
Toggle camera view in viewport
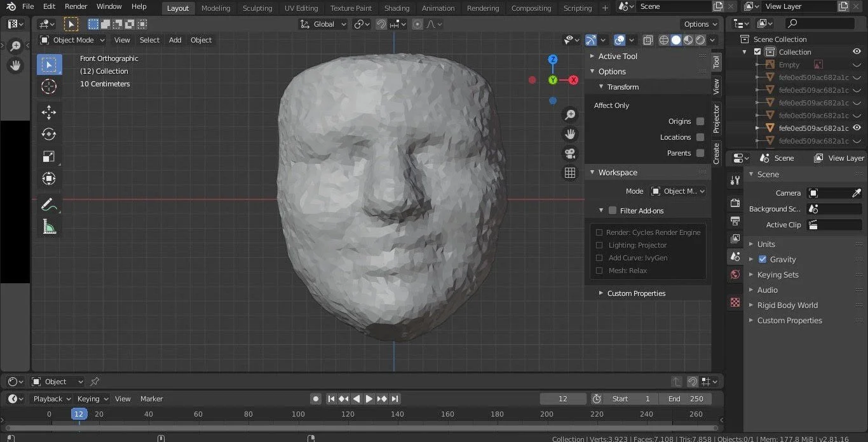570,154
